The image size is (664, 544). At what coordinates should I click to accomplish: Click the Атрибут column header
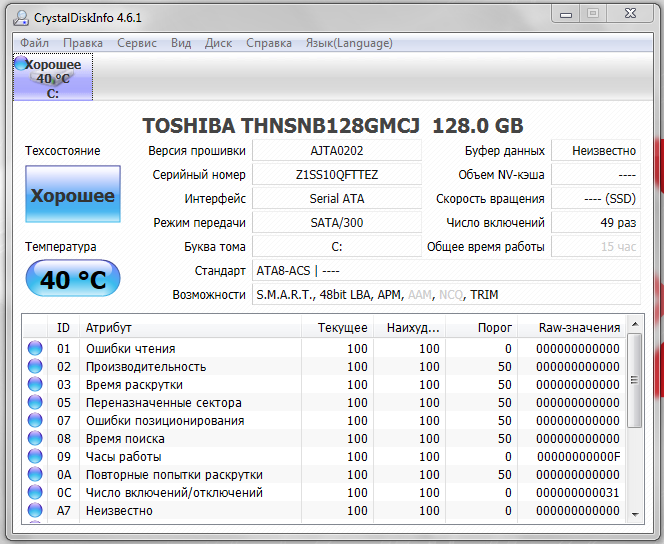click(191, 327)
